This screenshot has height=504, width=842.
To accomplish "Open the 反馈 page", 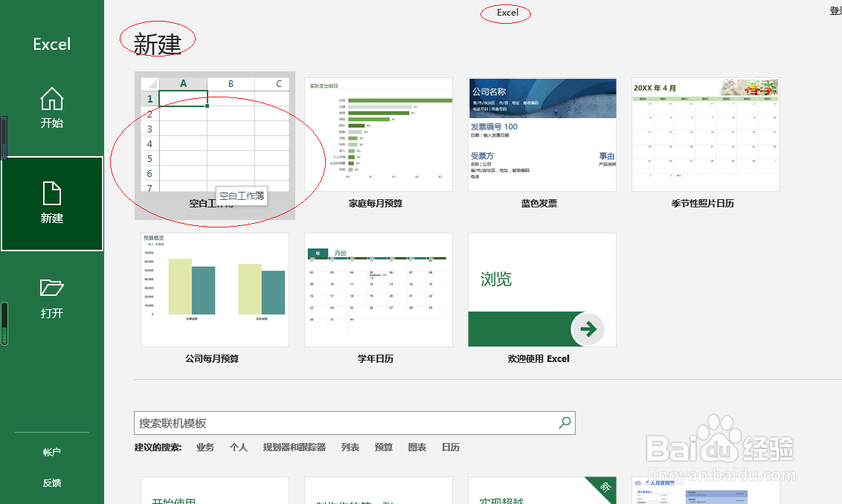I will click(51, 483).
